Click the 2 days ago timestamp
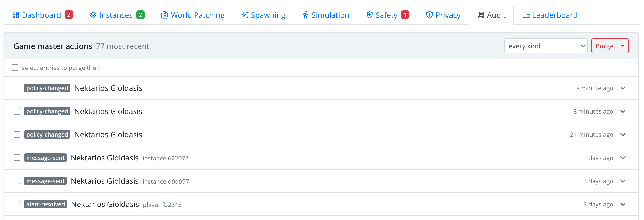This screenshot has width=644, height=220. pyautogui.click(x=598, y=158)
